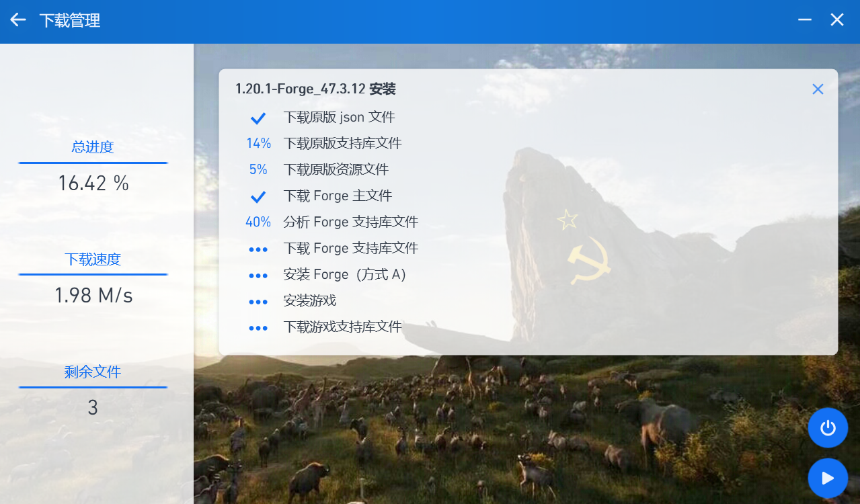Click the 16.42 % total progress value
860x504 pixels.
pyautogui.click(x=93, y=183)
